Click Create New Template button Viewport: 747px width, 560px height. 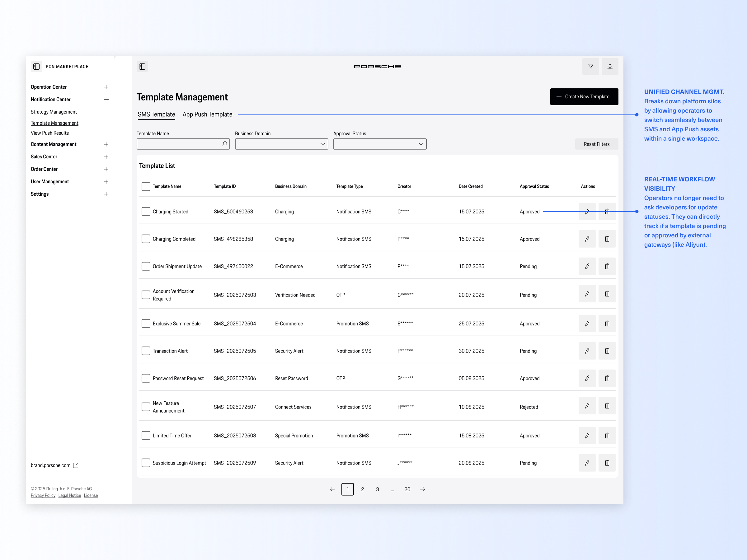coord(584,97)
